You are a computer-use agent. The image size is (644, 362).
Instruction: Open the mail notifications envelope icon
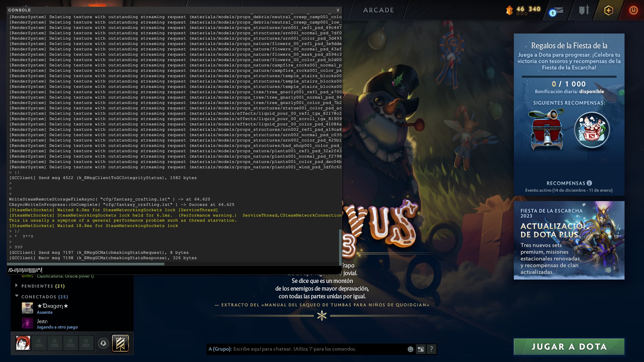click(x=558, y=10)
